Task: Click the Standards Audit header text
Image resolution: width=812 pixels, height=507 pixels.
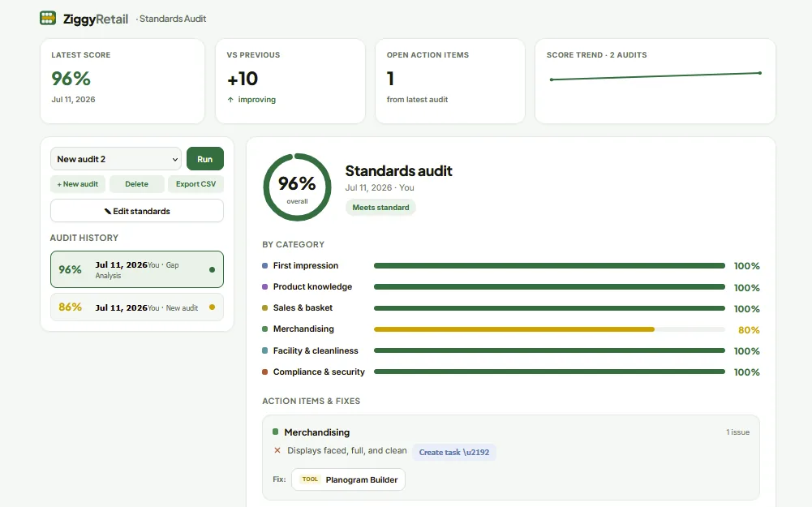Action: (173, 19)
